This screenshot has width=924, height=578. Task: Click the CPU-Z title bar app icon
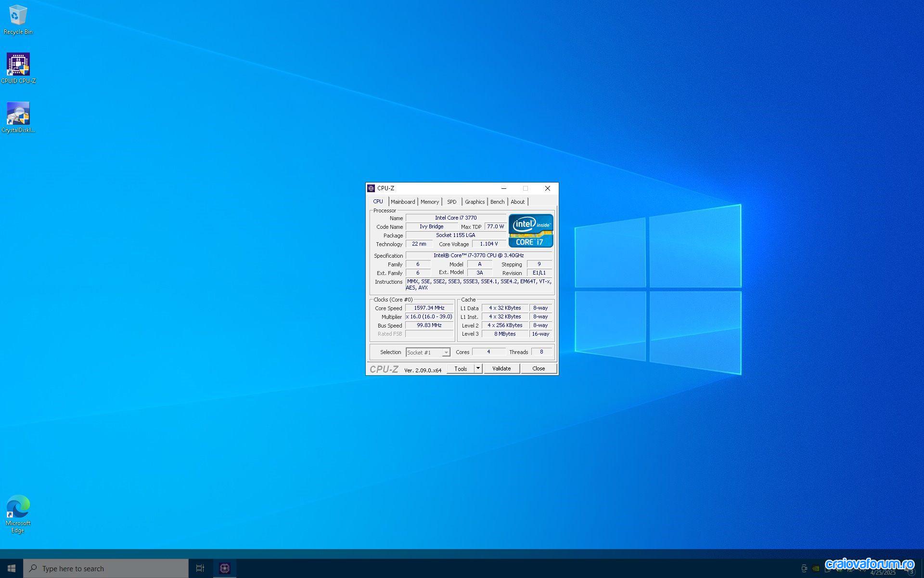pos(371,188)
